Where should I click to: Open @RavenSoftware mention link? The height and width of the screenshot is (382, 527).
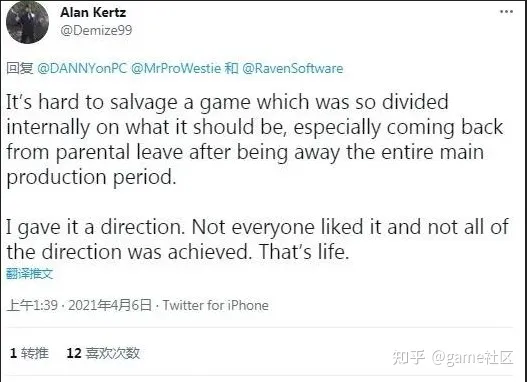292,69
